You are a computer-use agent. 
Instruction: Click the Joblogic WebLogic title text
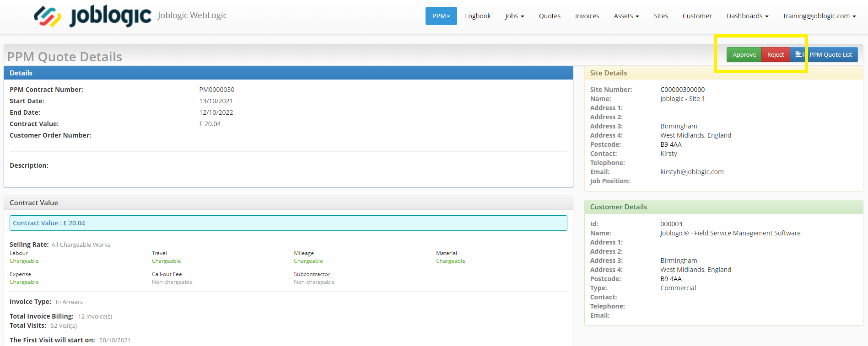click(x=192, y=15)
